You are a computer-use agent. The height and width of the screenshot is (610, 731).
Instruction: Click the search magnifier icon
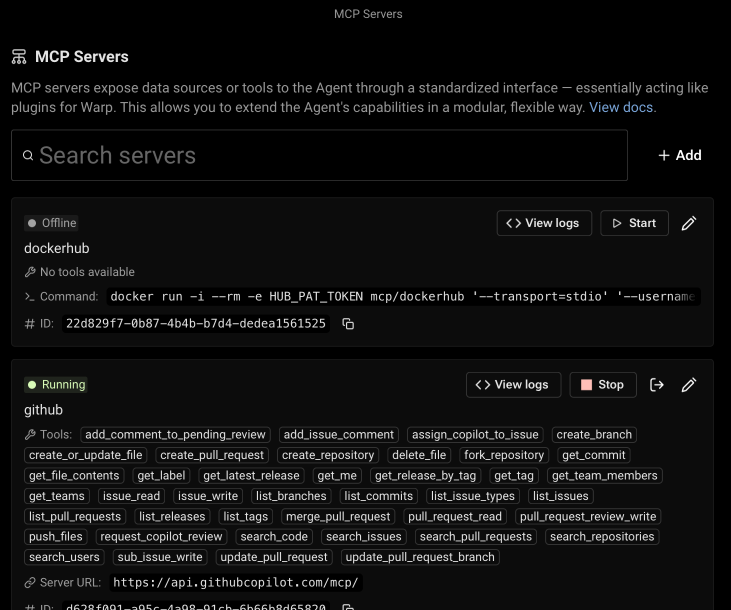[28, 155]
